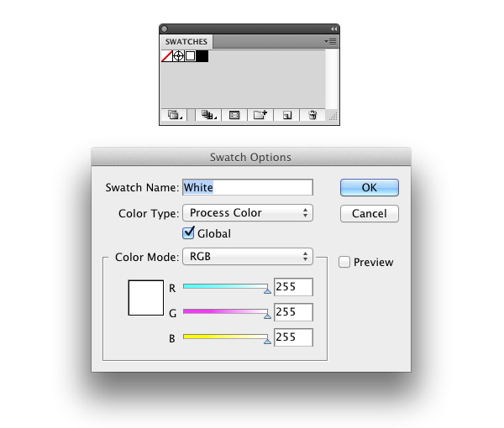This screenshot has height=428, width=504.
Task: Click the Swatch Name text field
Action: [x=248, y=187]
